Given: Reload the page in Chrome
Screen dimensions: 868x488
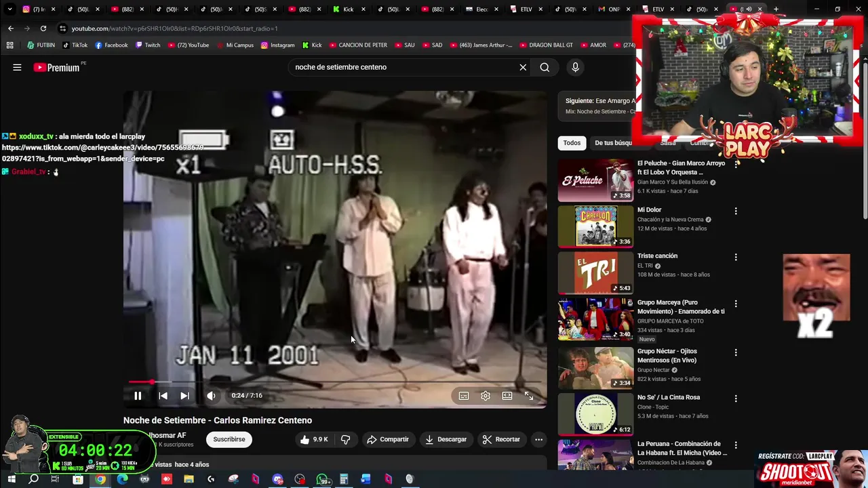Looking at the screenshot, I should tap(43, 28).
